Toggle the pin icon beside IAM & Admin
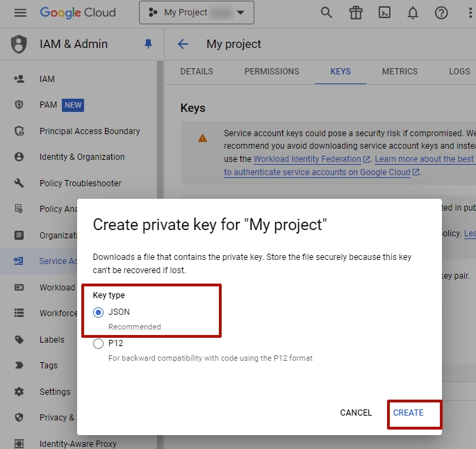The height and width of the screenshot is (449, 476). pyautogui.click(x=148, y=44)
